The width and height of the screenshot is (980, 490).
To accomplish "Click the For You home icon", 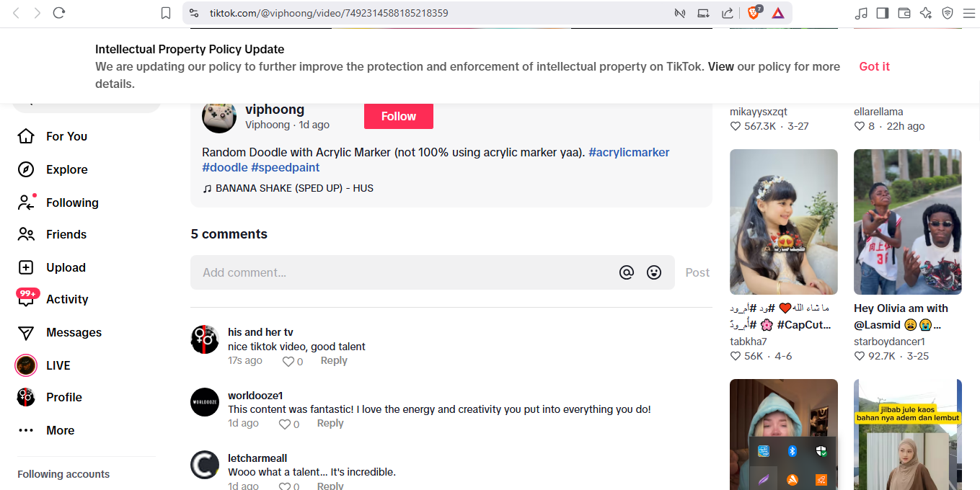I will [26, 136].
